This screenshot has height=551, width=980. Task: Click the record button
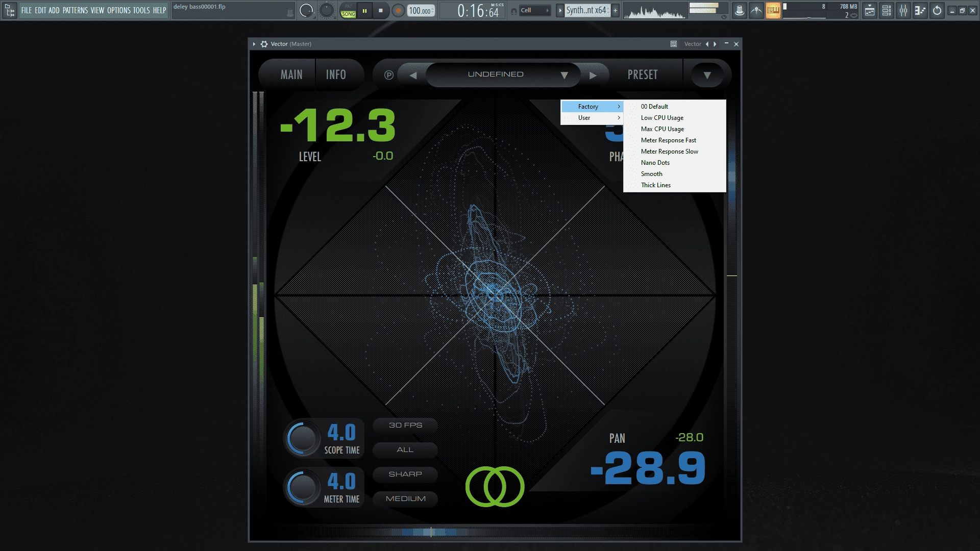399,10
